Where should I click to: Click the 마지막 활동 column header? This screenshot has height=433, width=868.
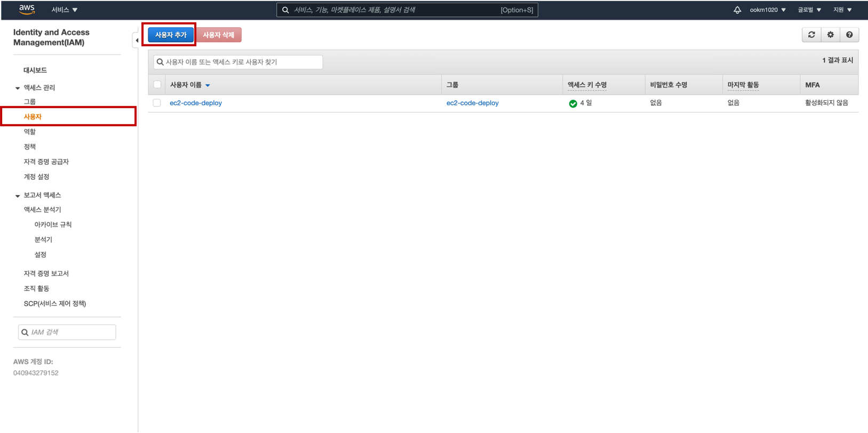(x=743, y=85)
